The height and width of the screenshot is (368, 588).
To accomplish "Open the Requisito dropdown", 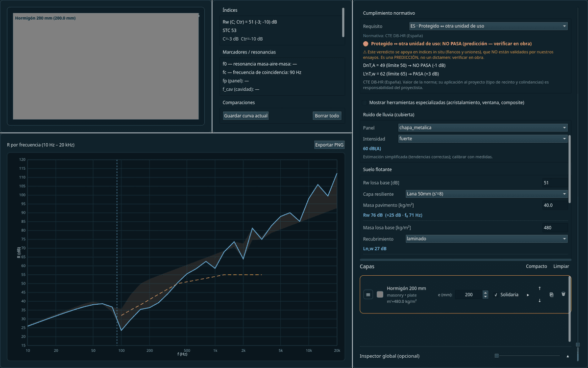I will tap(488, 26).
